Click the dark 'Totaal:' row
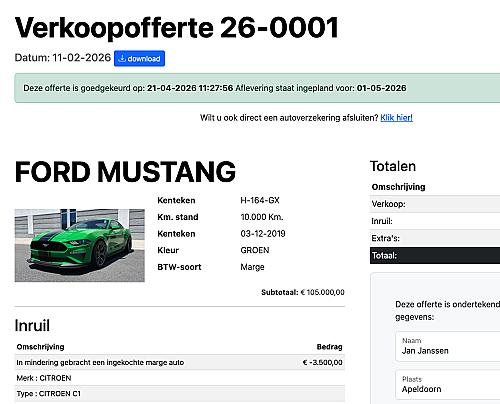Viewport: 500px width, 404px height. 435,256
